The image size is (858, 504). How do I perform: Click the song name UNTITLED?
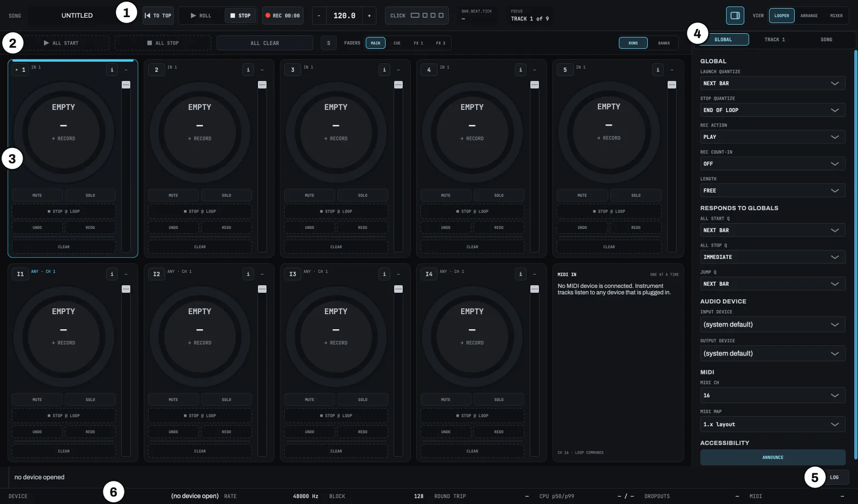[77, 16]
